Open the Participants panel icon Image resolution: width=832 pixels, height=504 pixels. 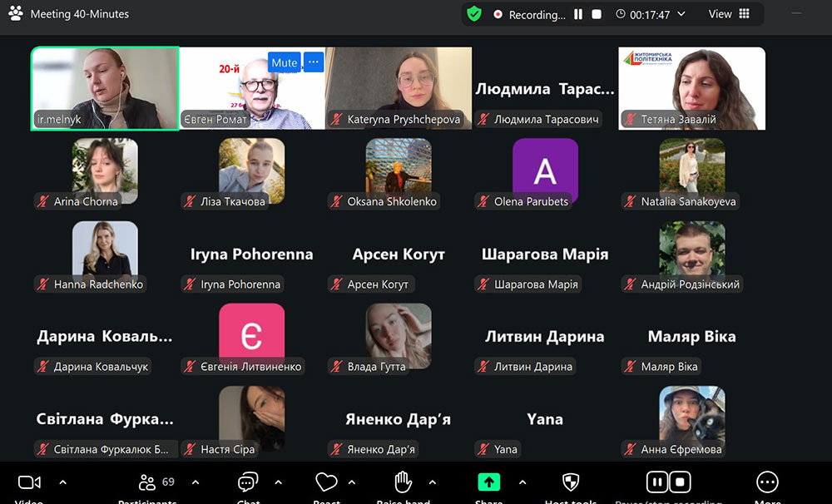[x=148, y=482]
